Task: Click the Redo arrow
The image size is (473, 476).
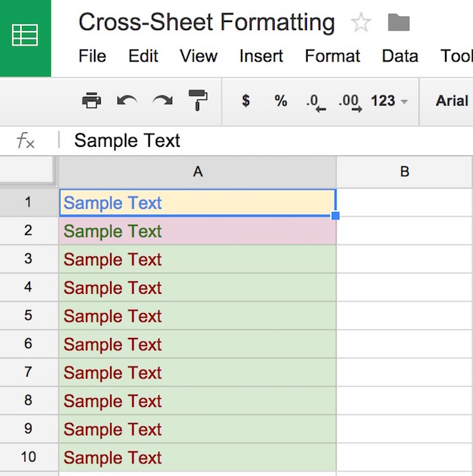Action: (163, 101)
